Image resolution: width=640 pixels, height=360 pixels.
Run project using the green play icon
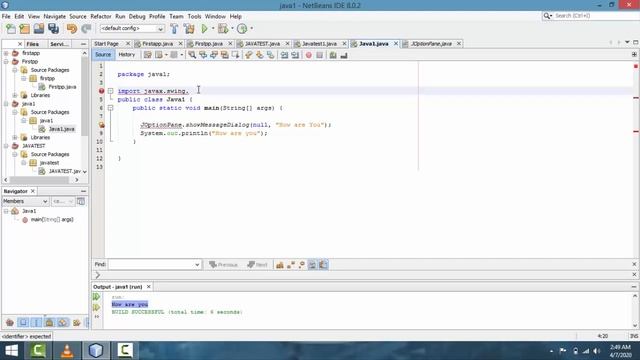point(204,29)
